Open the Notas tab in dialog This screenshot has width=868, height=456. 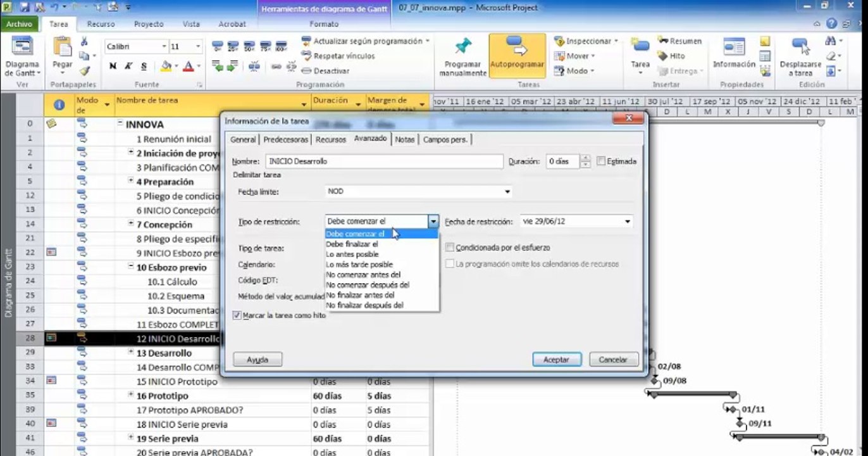point(405,139)
